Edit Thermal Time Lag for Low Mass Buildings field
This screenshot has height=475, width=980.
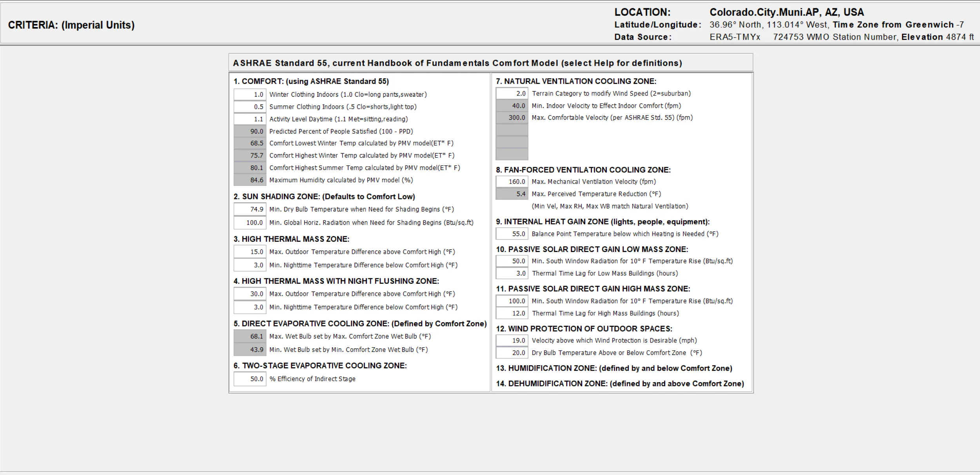click(x=512, y=273)
